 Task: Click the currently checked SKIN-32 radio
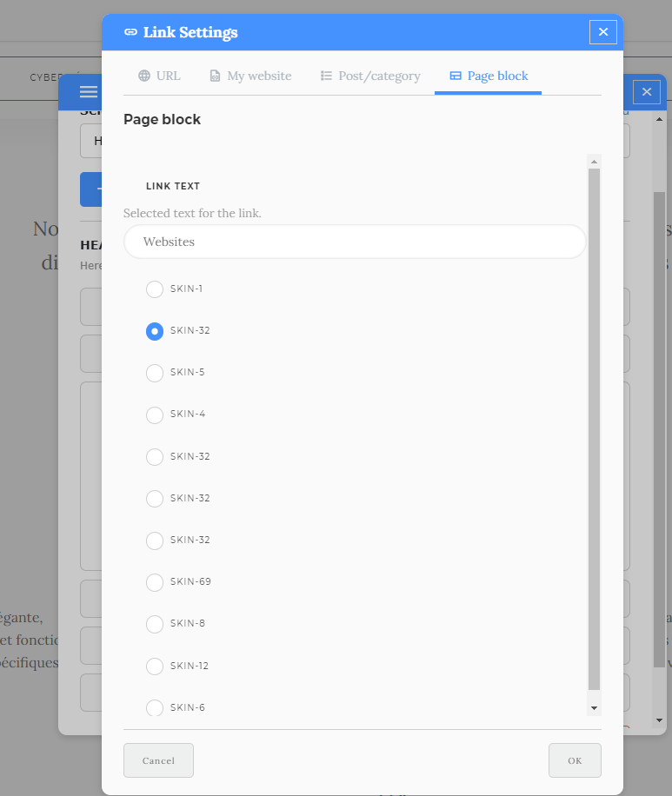(x=155, y=331)
